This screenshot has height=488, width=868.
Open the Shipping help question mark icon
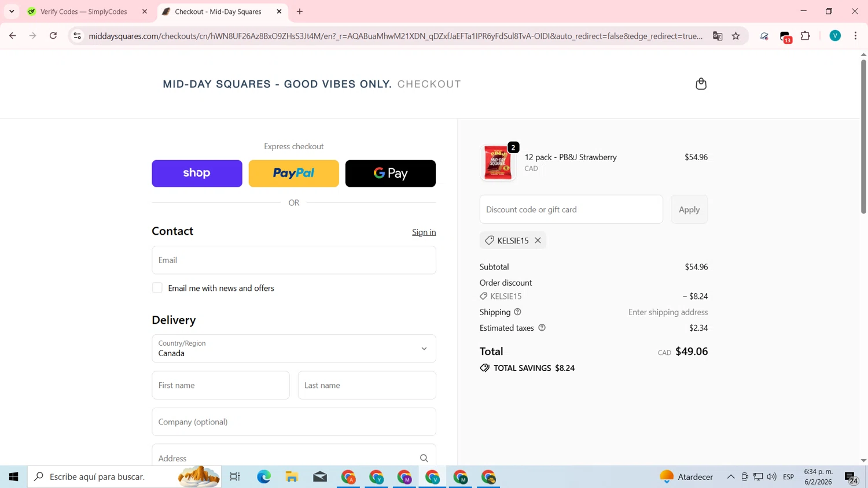tap(517, 312)
